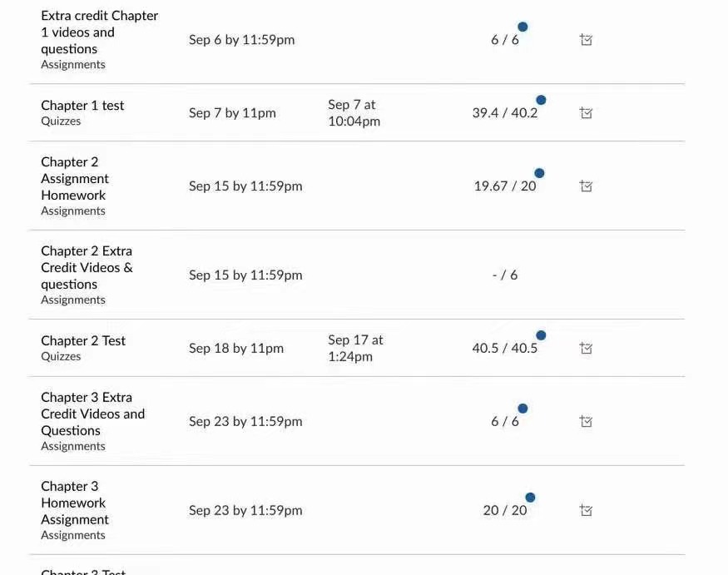This screenshot has width=728, height=575.
Task: Click score details icon for Extra credit Chapter 1
Action: [586, 40]
